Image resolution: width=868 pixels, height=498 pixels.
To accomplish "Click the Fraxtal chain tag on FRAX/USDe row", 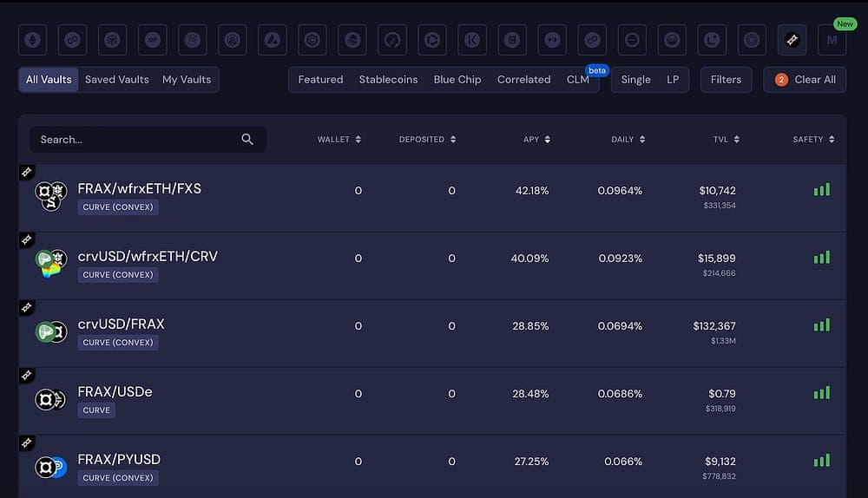I will (27, 376).
